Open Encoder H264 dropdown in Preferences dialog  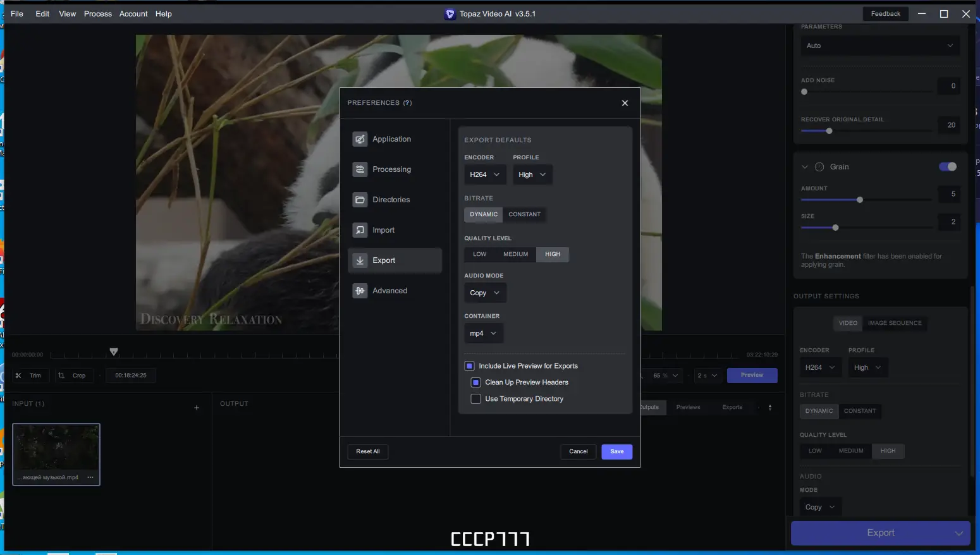coord(485,174)
